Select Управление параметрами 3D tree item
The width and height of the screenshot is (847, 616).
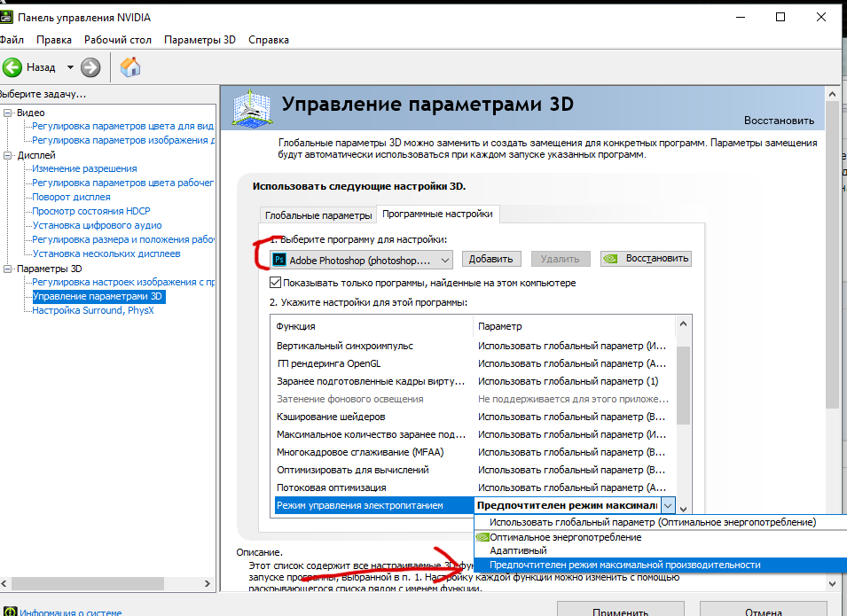[98, 296]
